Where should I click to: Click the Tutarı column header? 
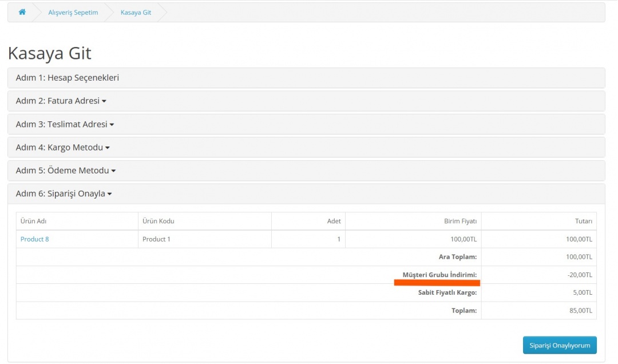tap(583, 221)
